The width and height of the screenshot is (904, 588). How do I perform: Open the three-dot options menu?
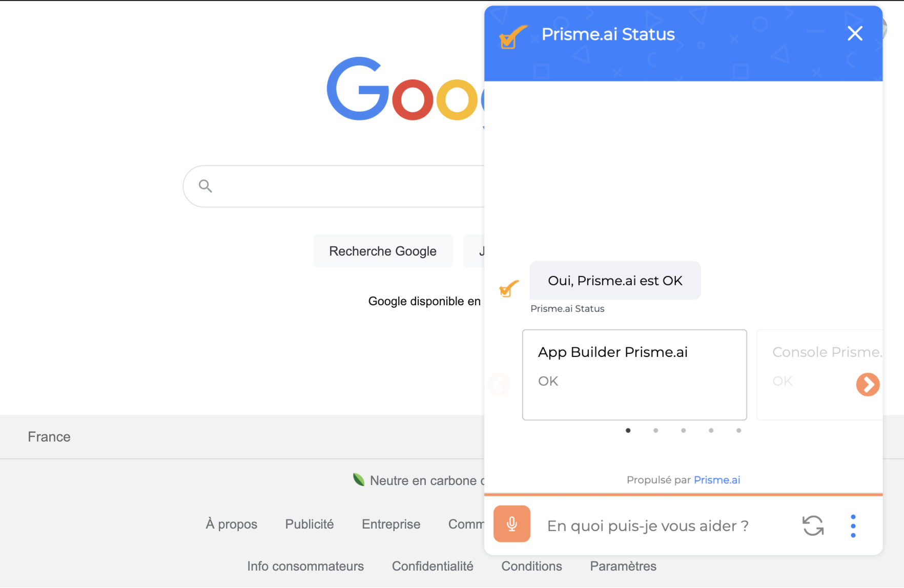pos(853,526)
